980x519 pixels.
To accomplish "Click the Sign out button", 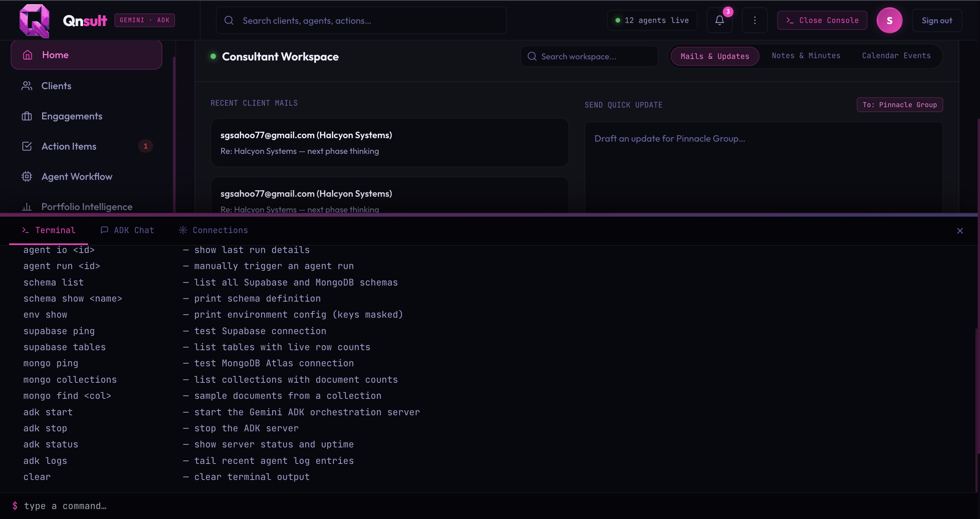I will pos(937,21).
